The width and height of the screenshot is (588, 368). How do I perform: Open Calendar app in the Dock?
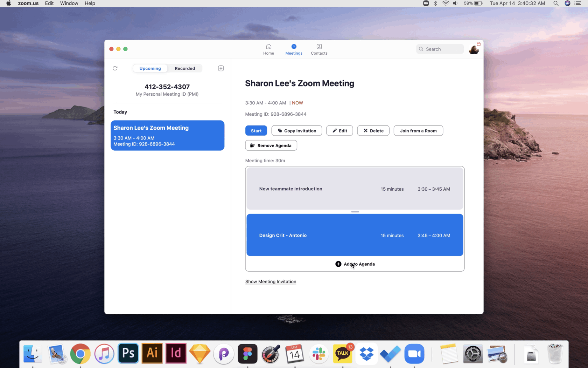[x=295, y=353]
